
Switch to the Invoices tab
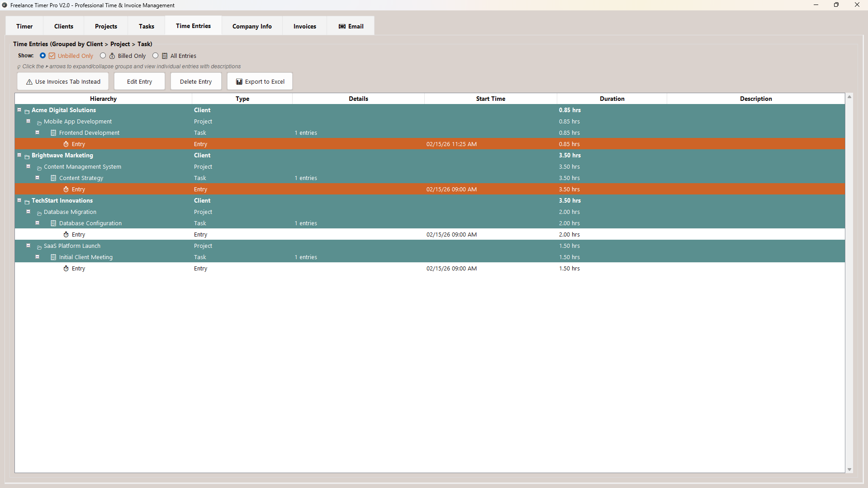[304, 26]
